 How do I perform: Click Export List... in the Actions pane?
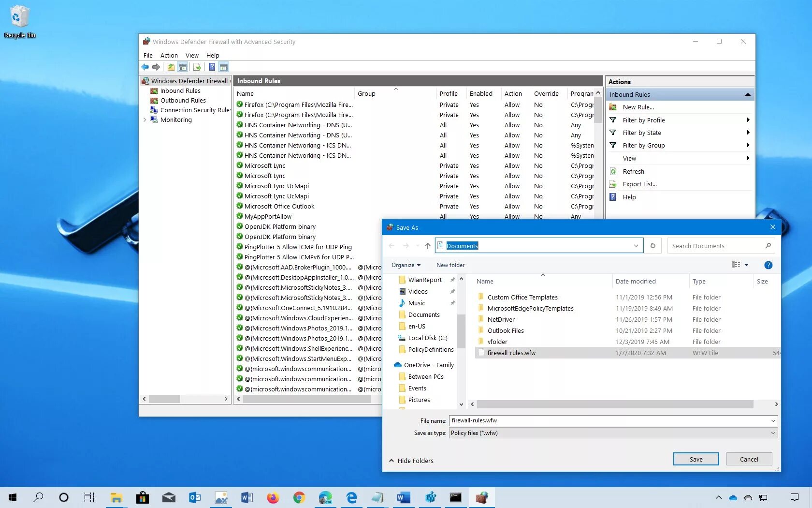(639, 184)
